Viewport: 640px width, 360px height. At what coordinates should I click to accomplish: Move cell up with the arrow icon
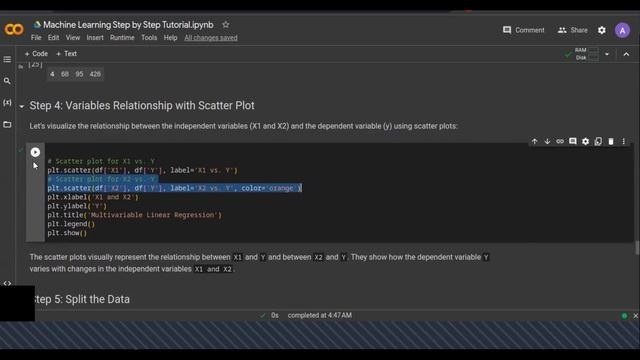(534, 141)
